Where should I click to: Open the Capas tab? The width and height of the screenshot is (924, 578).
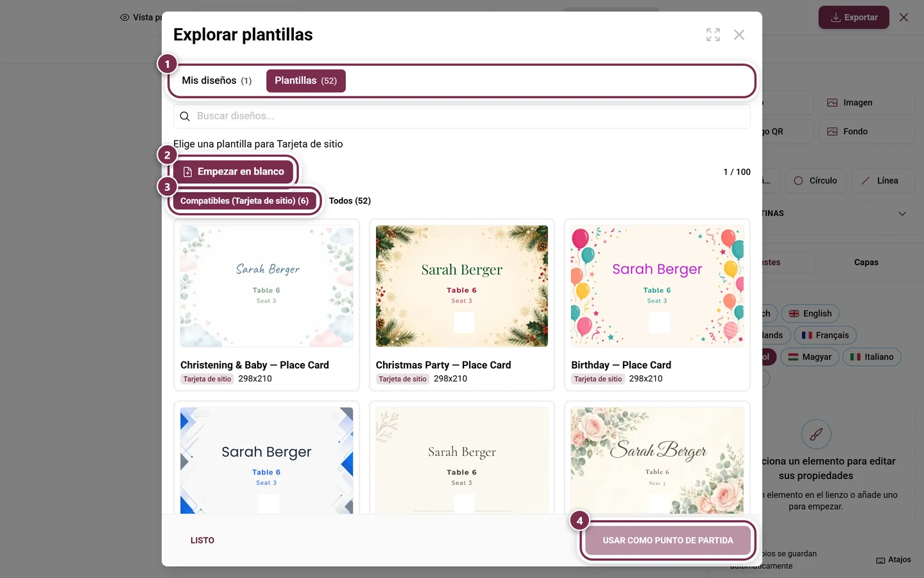pyautogui.click(x=866, y=262)
